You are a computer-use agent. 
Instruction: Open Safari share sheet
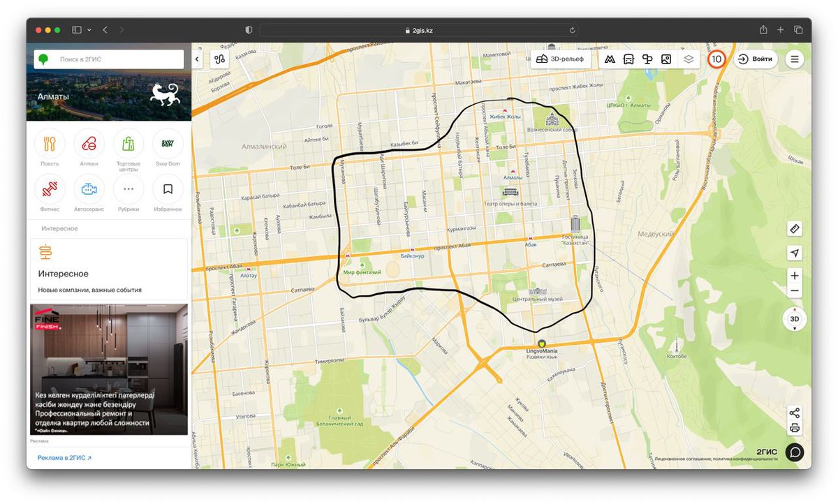pos(763,29)
